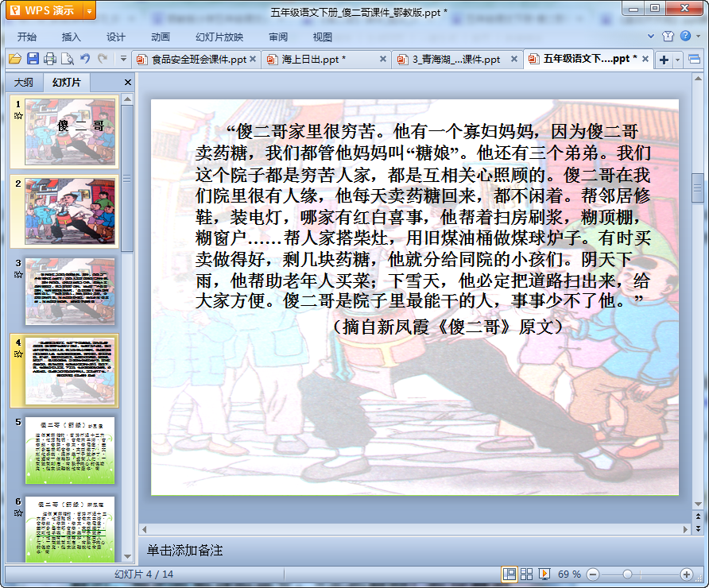Click the 摘自新凤霞《傻二哥》原文 citation text

[447, 327]
